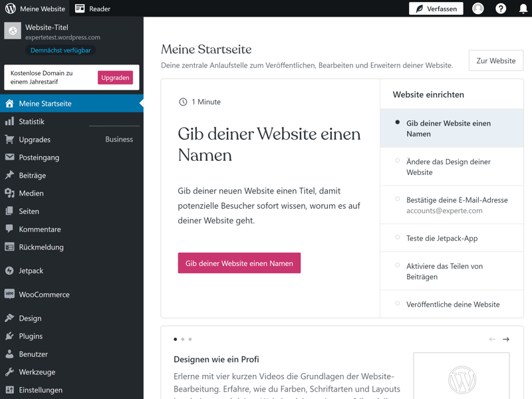Click the Beiträge pin icon
The width and height of the screenshot is (532, 399).
[9, 175]
